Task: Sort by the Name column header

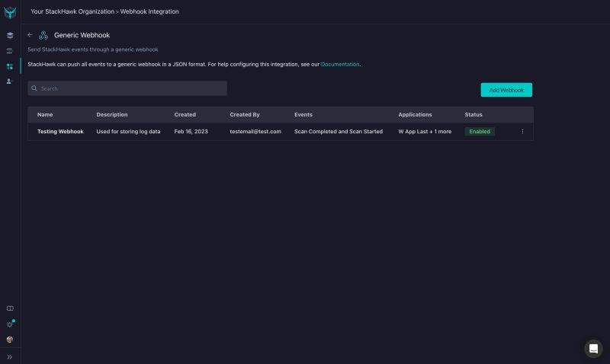Action: click(x=45, y=114)
